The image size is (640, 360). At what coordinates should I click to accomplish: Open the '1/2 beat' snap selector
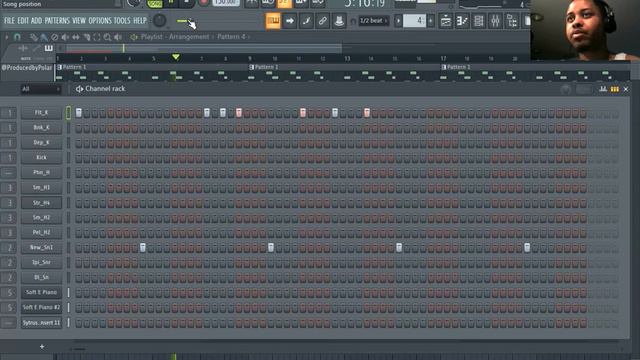[x=373, y=20]
